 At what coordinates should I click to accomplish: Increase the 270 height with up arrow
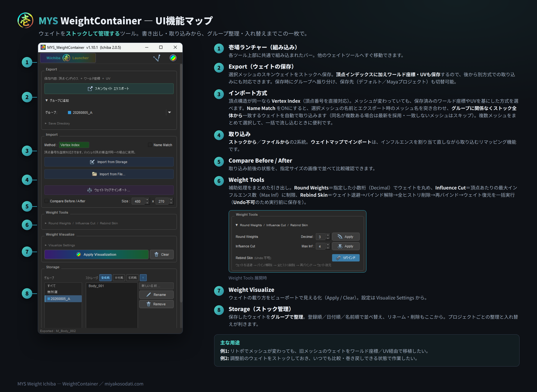tap(171, 200)
